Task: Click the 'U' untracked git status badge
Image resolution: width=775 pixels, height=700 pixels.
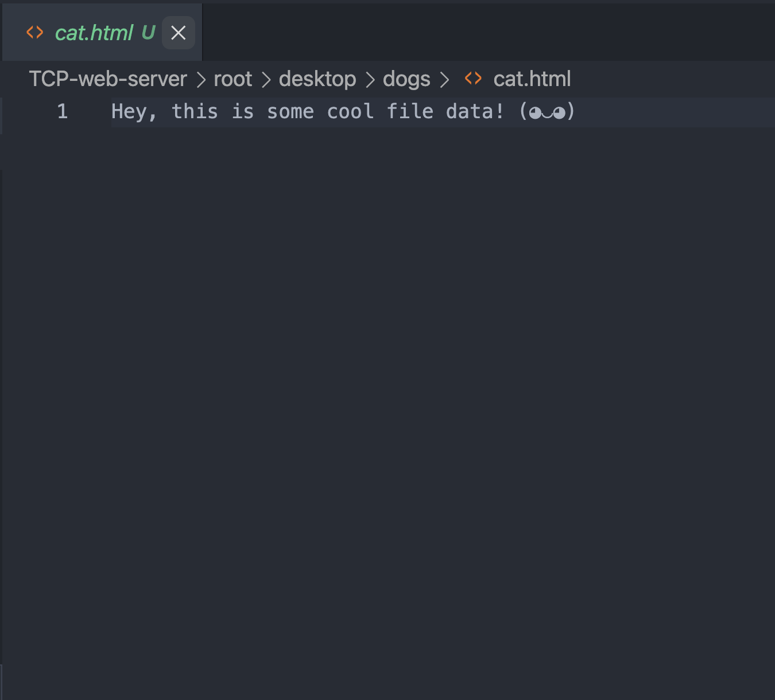Action: point(149,33)
